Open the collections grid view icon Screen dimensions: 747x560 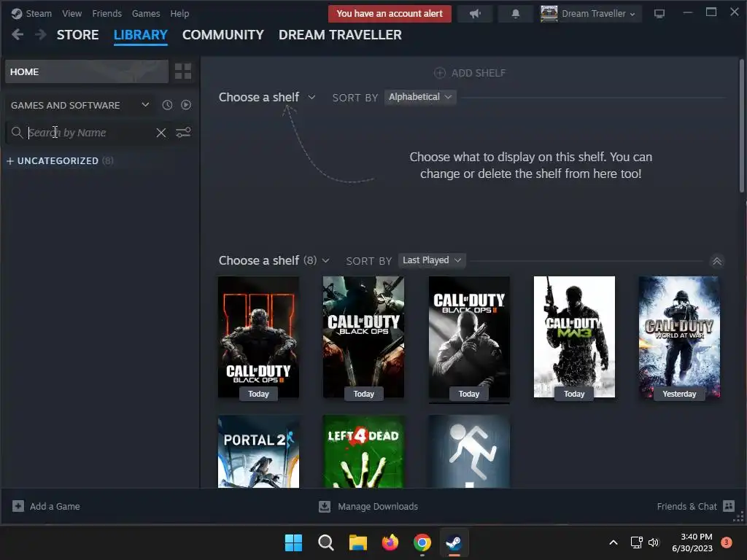click(183, 71)
